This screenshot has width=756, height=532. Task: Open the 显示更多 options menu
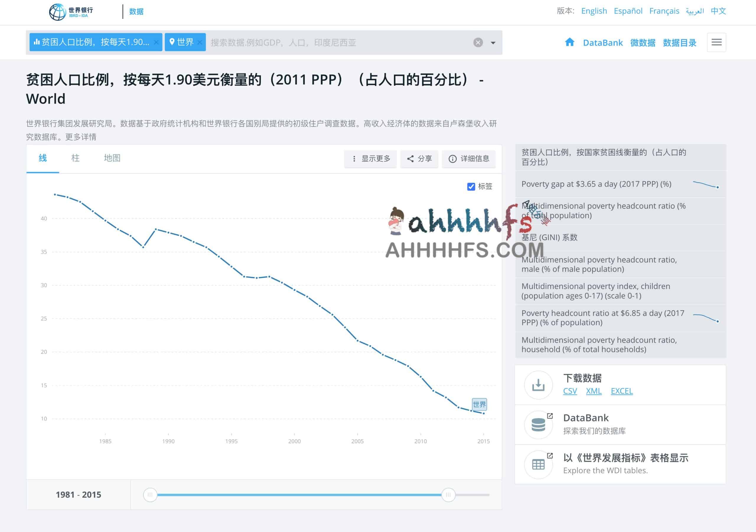370,159
